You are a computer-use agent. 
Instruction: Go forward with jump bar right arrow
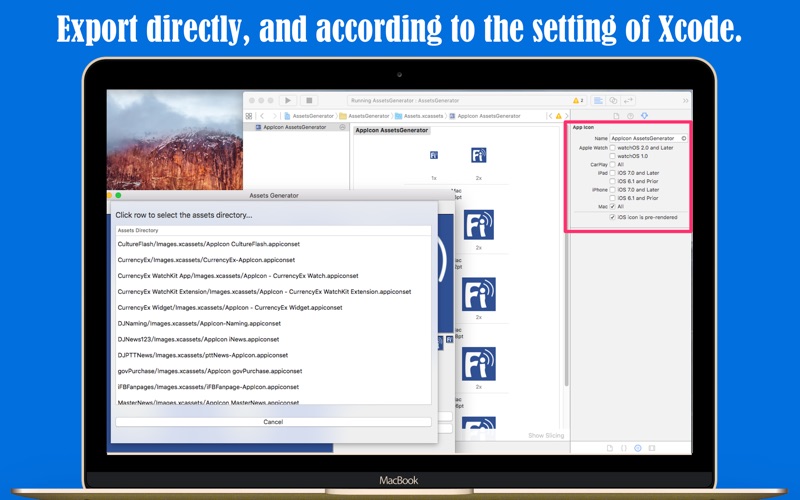274,116
